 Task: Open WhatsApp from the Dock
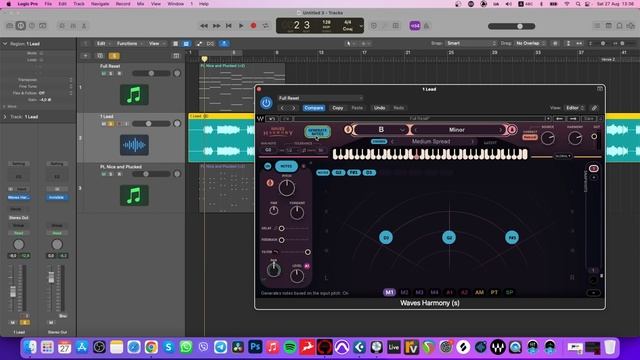click(186, 347)
